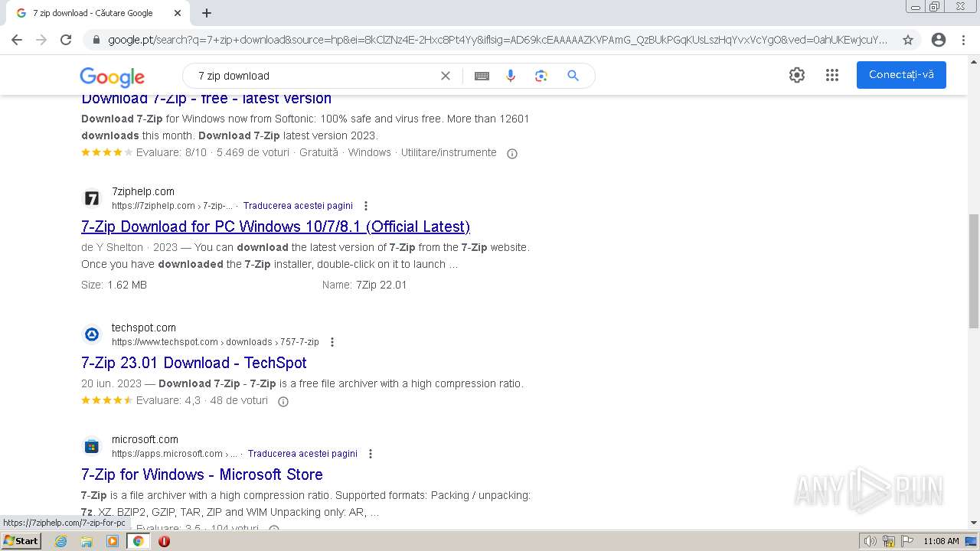
Task: Click the red stop-sign taskbar icon
Action: pyautogui.click(x=164, y=541)
